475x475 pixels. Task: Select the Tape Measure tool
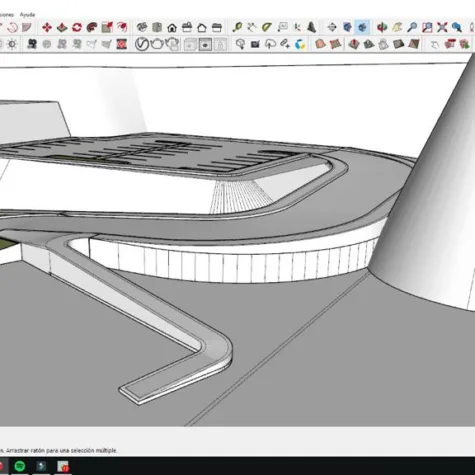pyautogui.click(x=237, y=27)
